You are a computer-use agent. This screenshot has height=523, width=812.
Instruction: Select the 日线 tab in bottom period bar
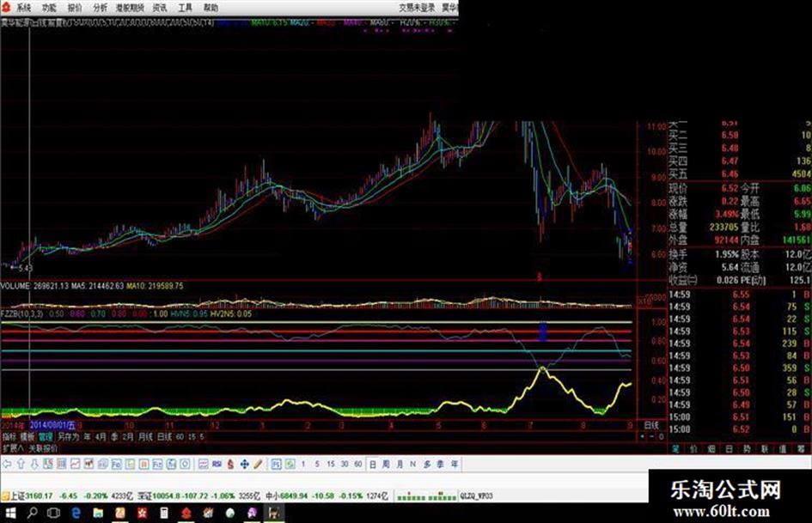pos(164,437)
